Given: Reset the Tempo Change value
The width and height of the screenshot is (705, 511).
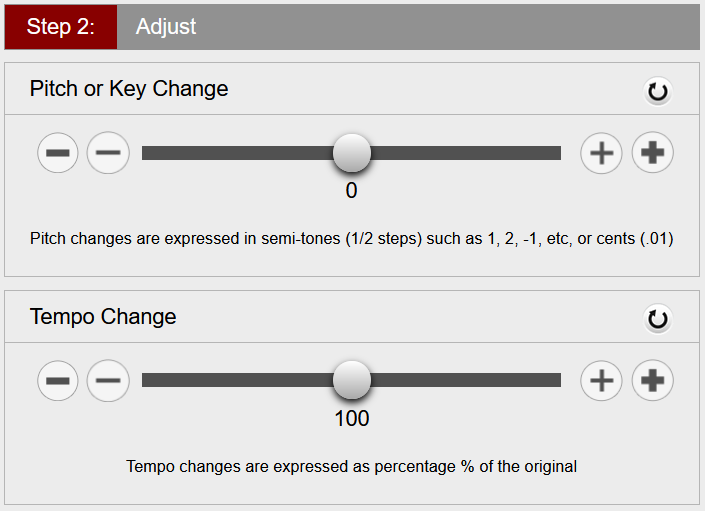Looking at the screenshot, I should coord(657,320).
